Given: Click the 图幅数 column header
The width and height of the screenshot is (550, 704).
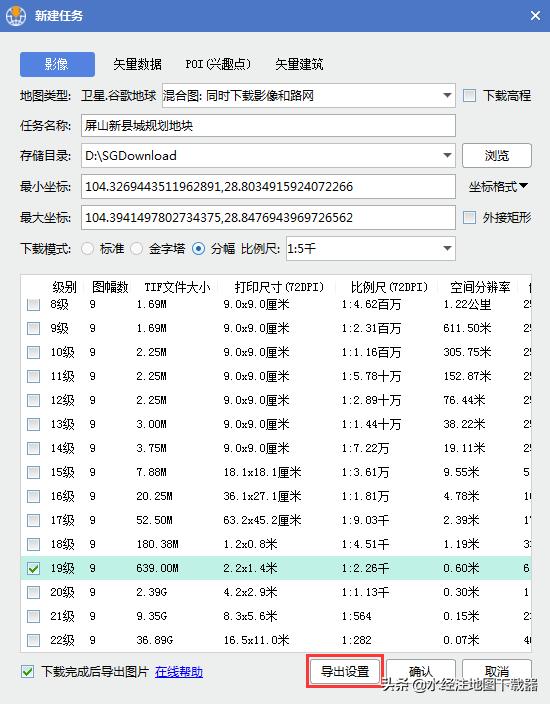Looking at the screenshot, I should click(x=110, y=287).
